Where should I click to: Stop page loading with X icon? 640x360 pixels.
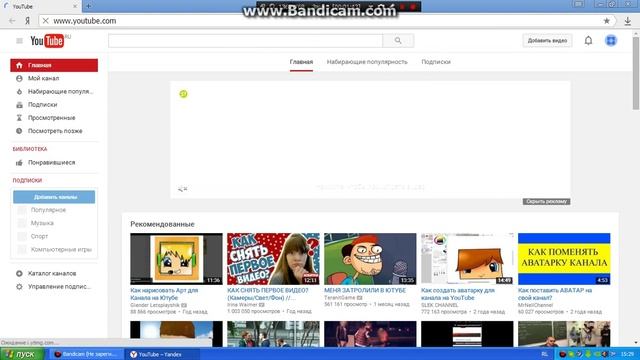[46, 21]
